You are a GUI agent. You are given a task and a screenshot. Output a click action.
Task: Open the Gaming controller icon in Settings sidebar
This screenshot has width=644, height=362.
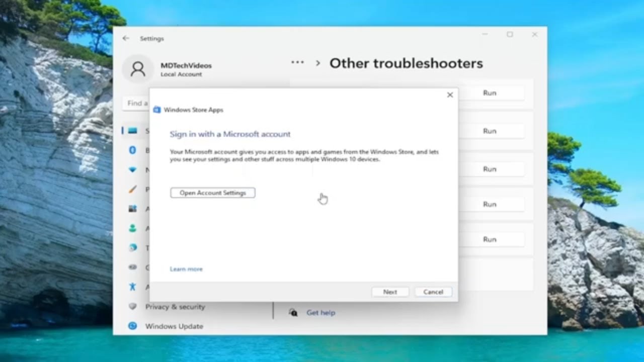pos(133,267)
